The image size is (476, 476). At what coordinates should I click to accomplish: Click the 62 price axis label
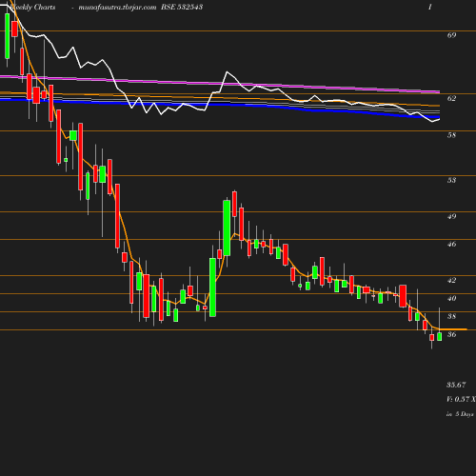coord(451,98)
